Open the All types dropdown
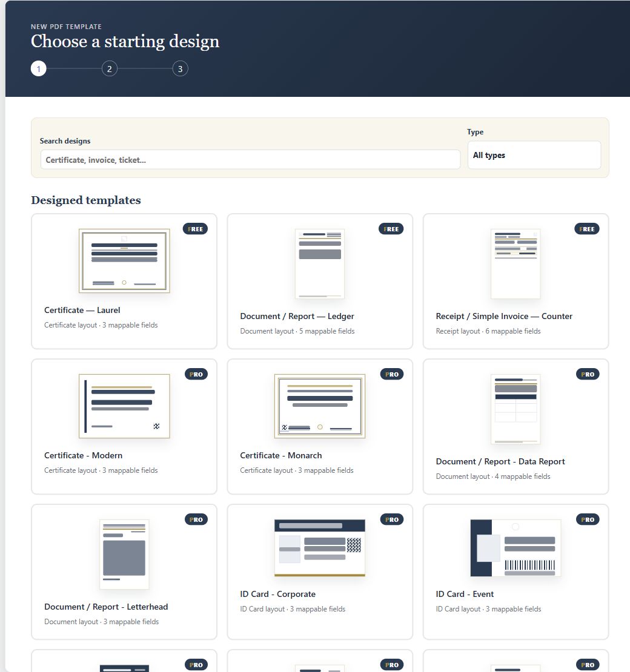This screenshot has width=630, height=672. click(534, 155)
